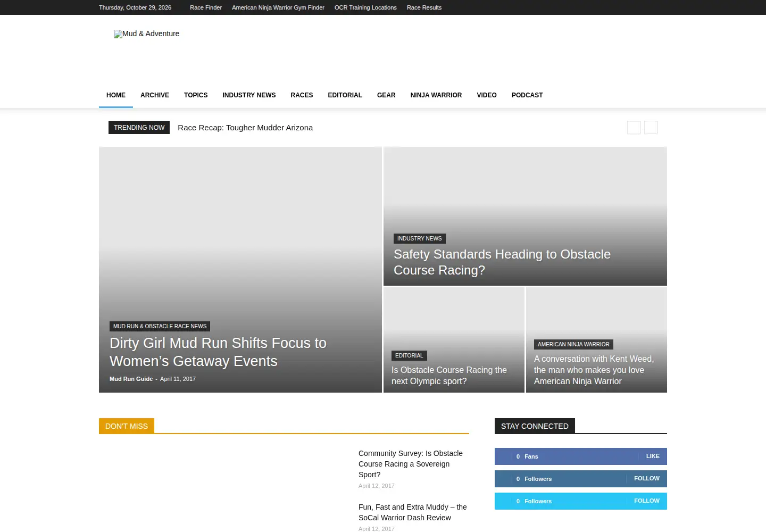This screenshot has width=766, height=532.
Task: Click FOLLOW on light blue Followers bar
Action: [x=647, y=501]
